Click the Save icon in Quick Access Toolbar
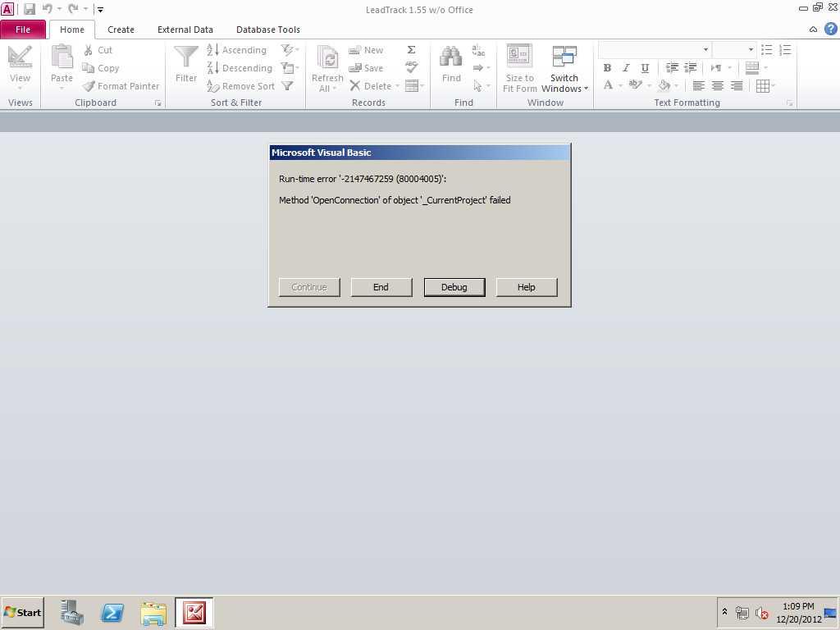The image size is (840, 630). tap(30, 9)
